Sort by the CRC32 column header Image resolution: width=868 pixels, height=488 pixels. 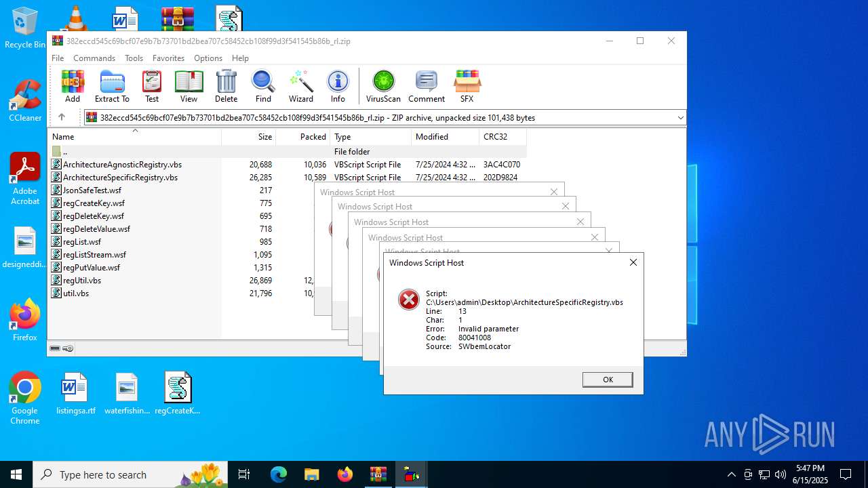(x=502, y=136)
